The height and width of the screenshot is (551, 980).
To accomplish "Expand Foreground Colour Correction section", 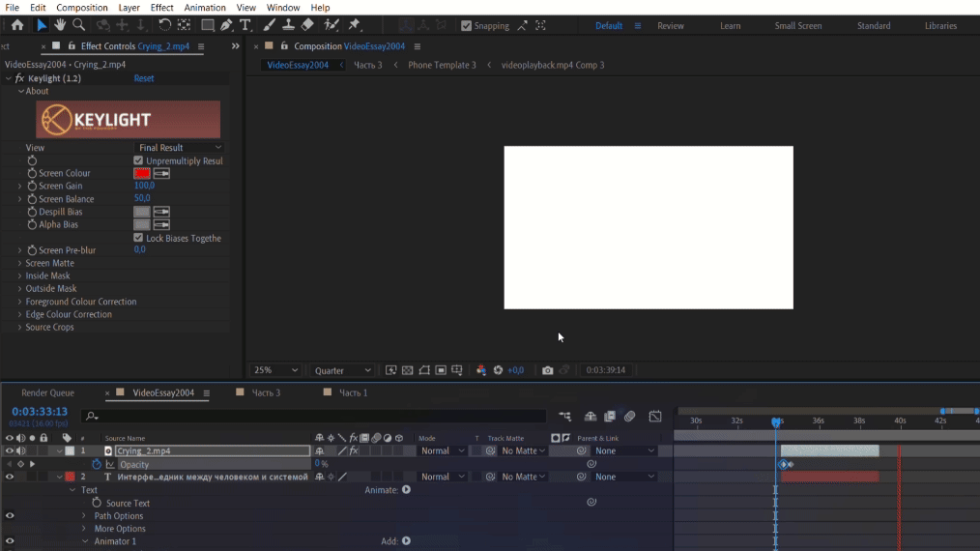I will pyautogui.click(x=19, y=302).
